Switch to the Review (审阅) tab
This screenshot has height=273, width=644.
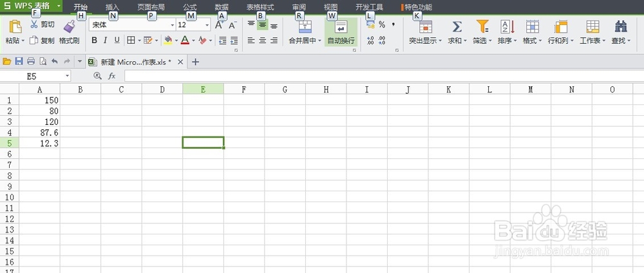[x=299, y=7]
